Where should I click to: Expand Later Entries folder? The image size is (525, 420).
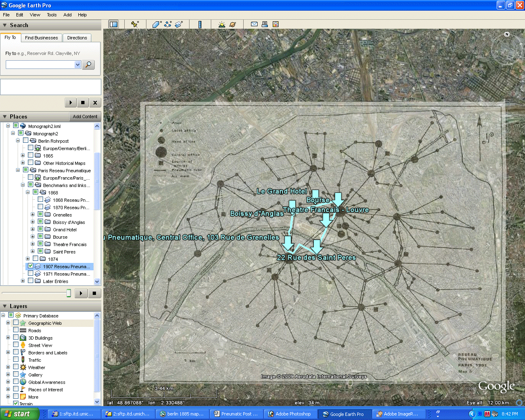tap(23, 281)
